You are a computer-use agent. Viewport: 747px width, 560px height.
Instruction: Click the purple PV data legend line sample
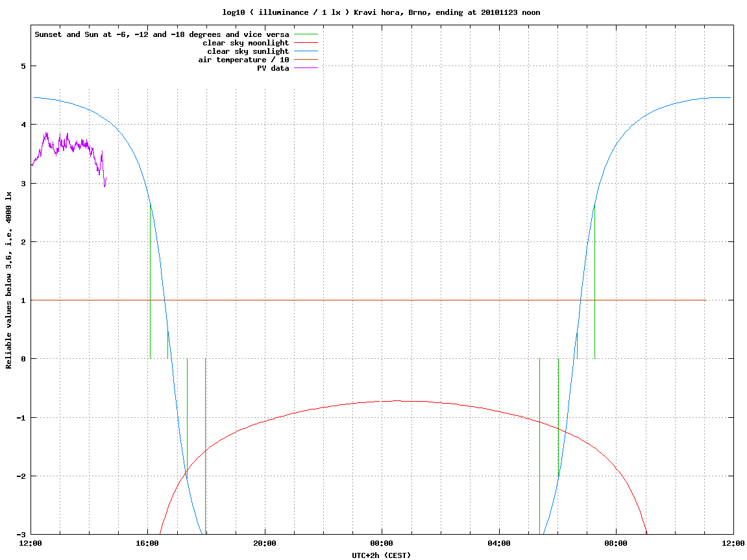306,68
